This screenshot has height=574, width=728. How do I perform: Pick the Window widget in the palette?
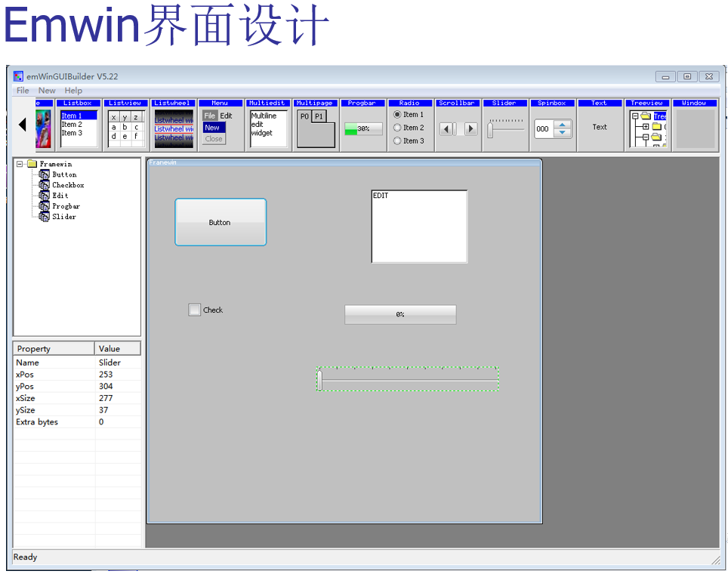click(695, 125)
